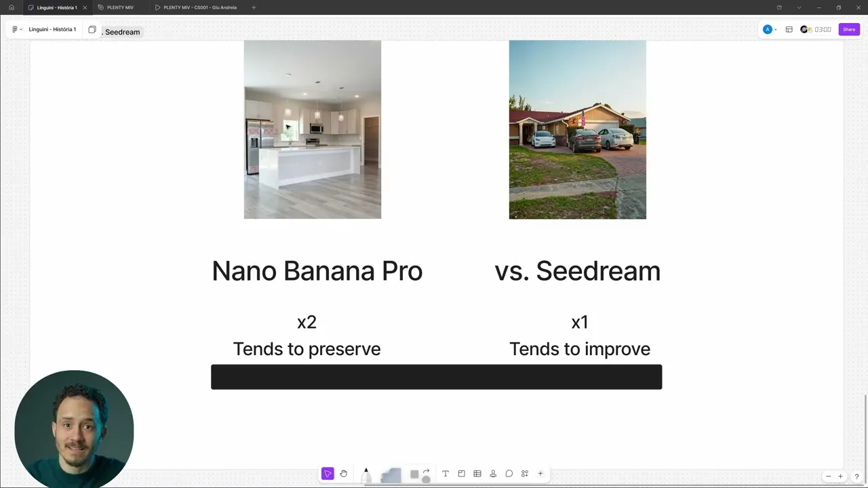Viewport: 868px width, 488px height.
Task: Open the layout templates panel icon
Action: [x=789, y=29]
